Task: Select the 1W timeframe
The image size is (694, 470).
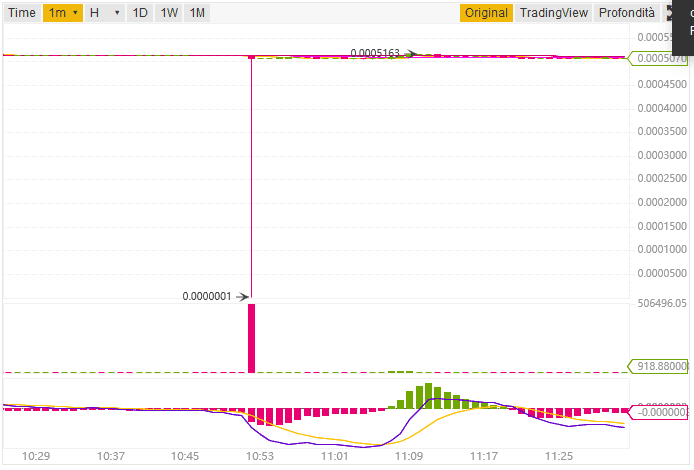Action: 170,13
